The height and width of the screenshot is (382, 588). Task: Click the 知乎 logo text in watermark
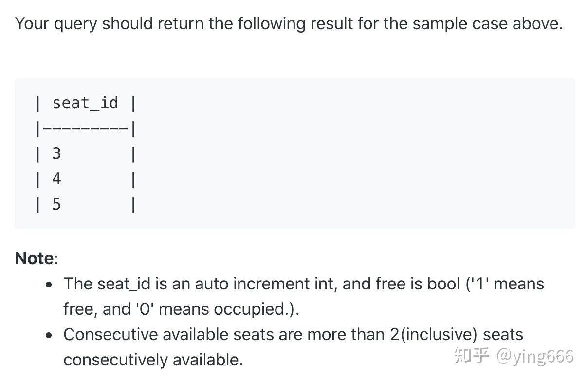point(472,356)
